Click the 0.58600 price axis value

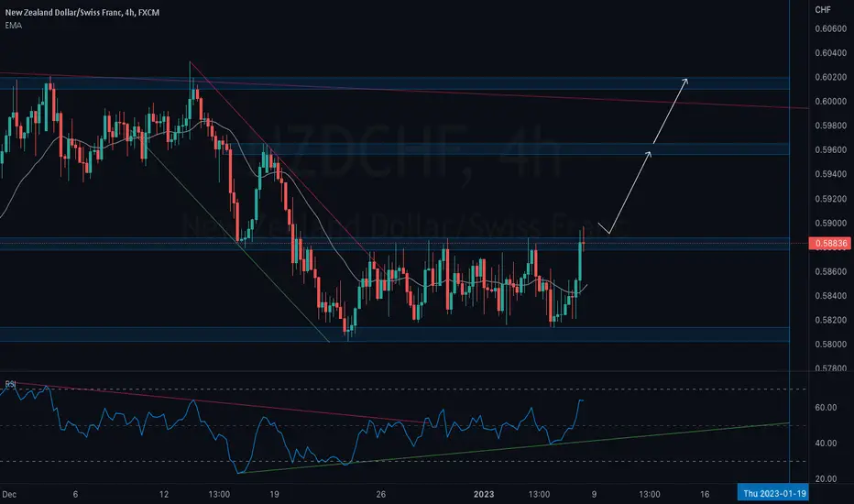click(x=830, y=271)
